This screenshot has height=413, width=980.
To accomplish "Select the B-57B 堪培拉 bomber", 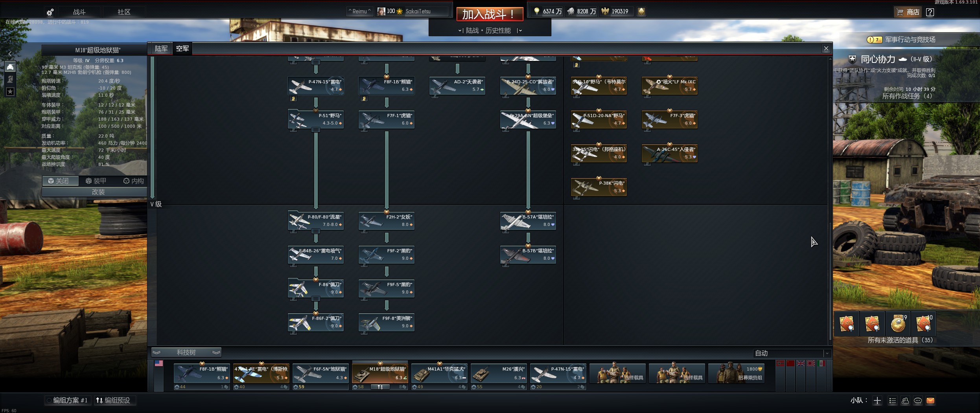I will coord(528,255).
